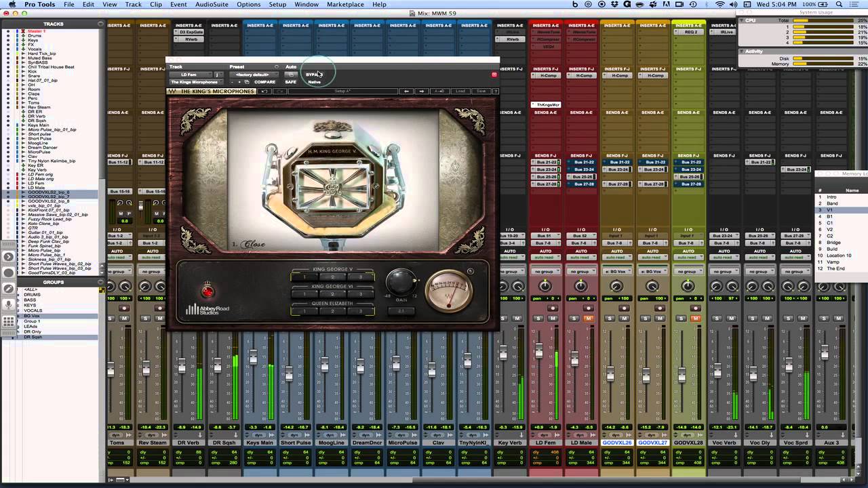Image resolution: width=868 pixels, height=488 pixels.
Task: Open the Window menu
Action: pyautogui.click(x=307, y=5)
